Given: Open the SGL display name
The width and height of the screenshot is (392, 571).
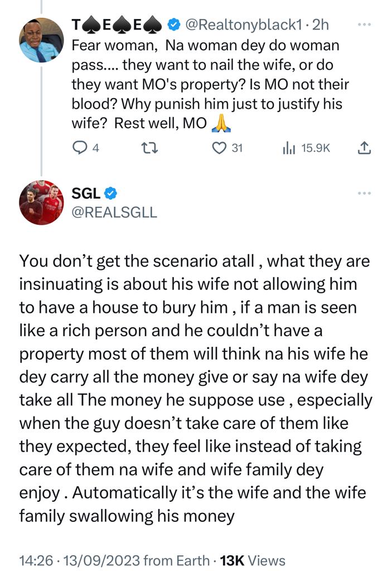Looking at the screenshot, I should 86,193.
